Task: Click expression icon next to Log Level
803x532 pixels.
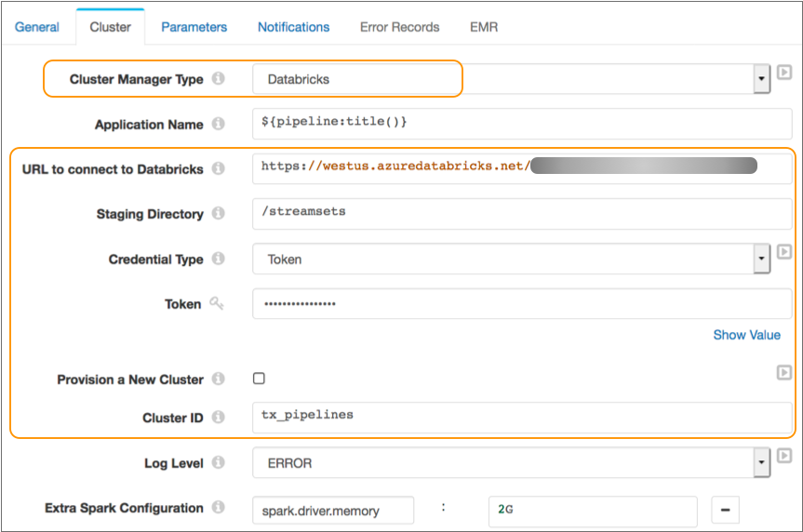Action: click(x=784, y=456)
